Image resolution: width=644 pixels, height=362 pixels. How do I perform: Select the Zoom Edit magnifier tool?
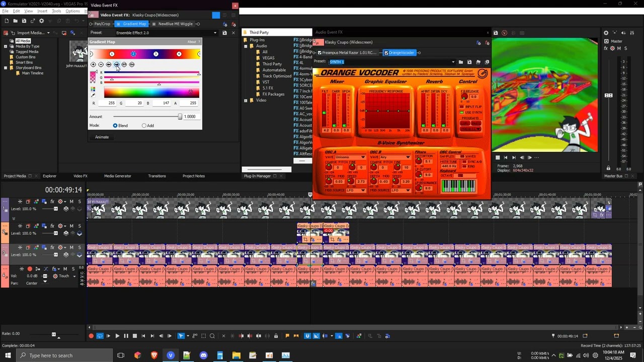(212, 336)
